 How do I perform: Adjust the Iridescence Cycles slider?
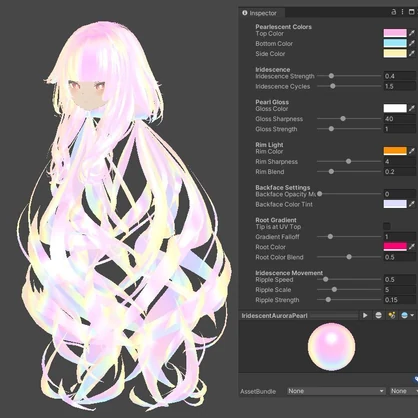coord(349,86)
